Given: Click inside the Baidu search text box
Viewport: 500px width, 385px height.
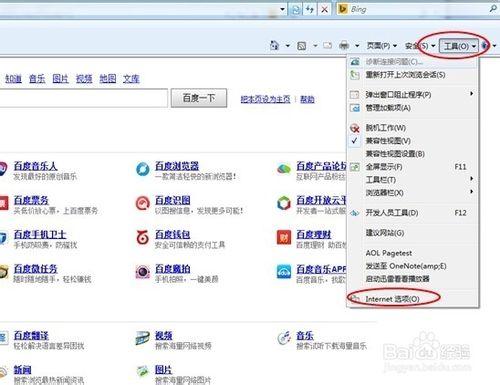Looking at the screenshot, I should (83, 98).
